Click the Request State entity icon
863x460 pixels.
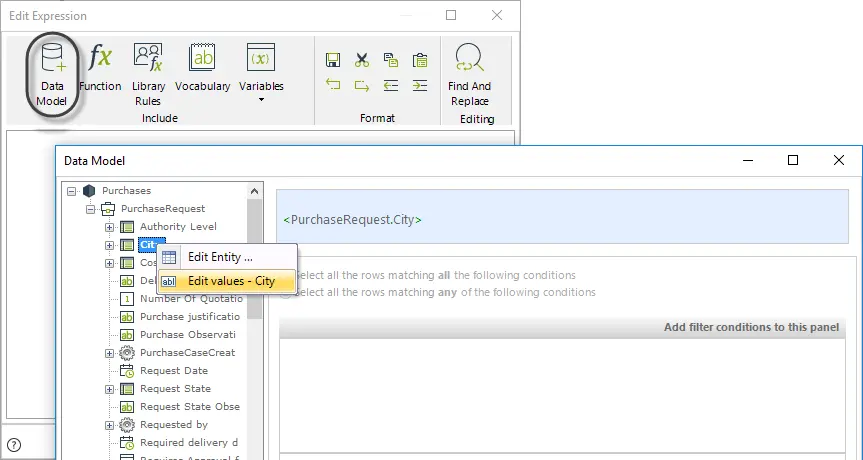click(127, 389)
